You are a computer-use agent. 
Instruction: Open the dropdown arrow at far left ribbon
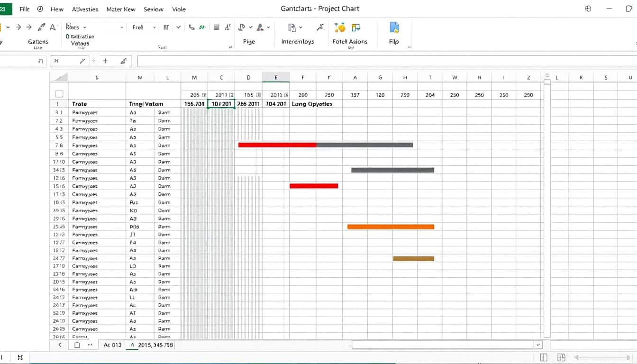[8, 27]
